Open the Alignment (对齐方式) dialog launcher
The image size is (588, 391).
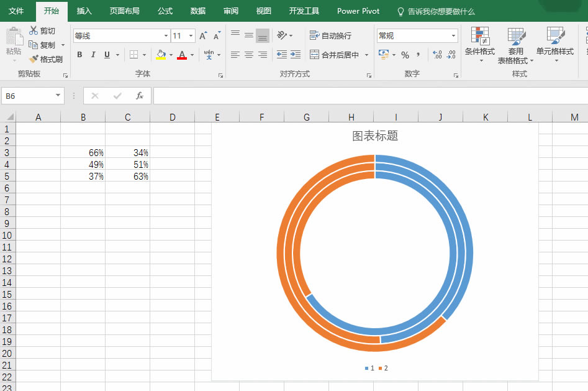pos(369,75)
